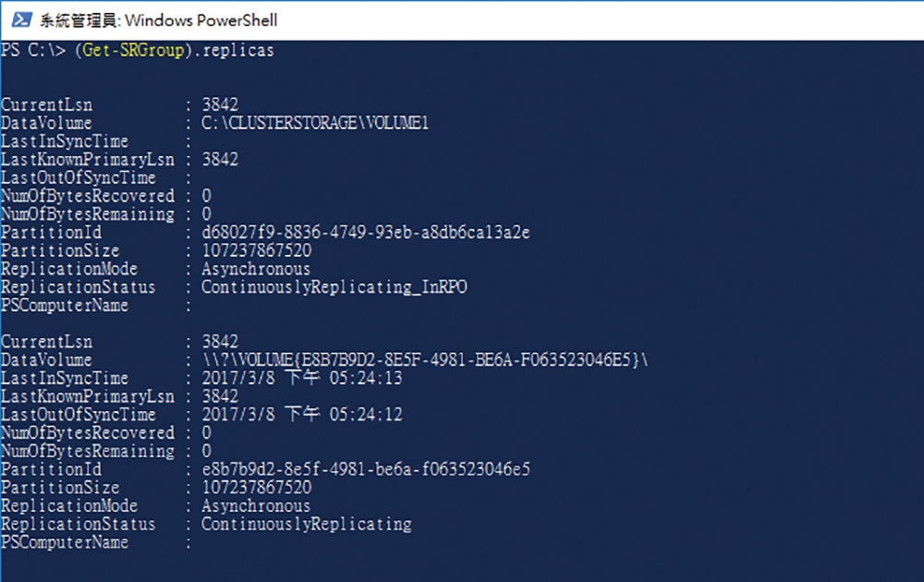Click the PS C:\> prompt text
Viewport: 924px width, 582px height.
[33, 50]
